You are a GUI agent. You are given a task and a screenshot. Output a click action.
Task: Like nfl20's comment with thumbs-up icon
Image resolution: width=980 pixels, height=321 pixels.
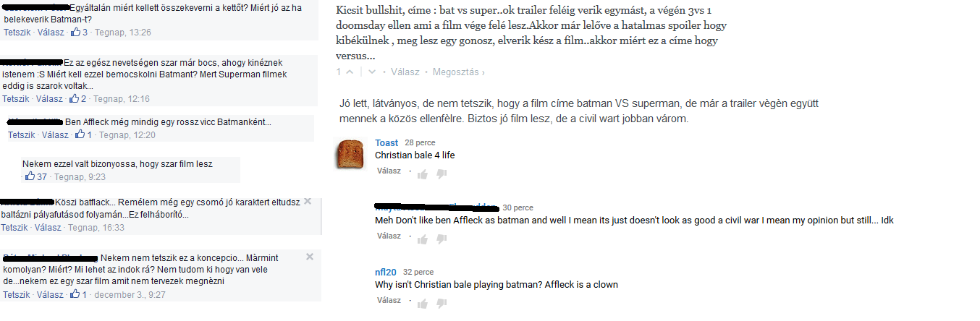click(423, 303)
